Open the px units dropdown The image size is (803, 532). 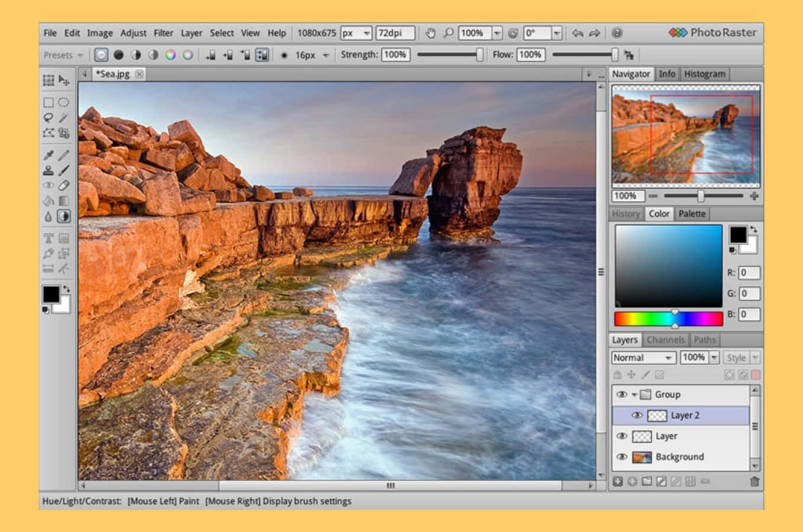point(356,33)
